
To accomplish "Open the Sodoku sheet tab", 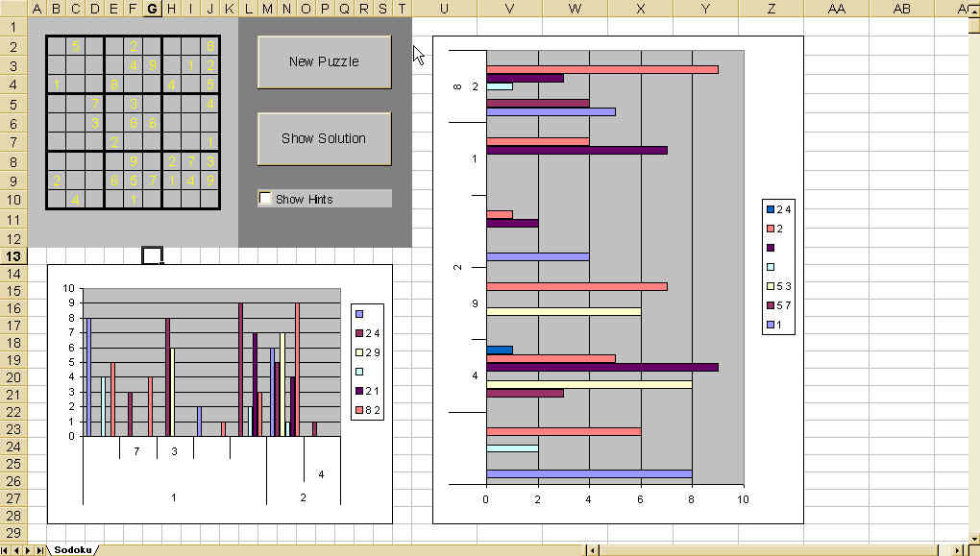I will coord(72,549).
